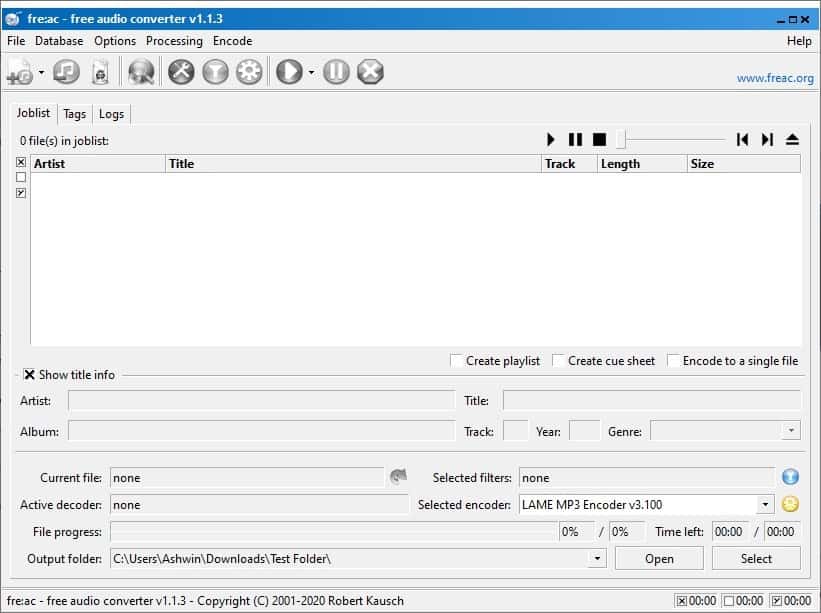This screenshot has width=821, height=613.
Task: Pause the conversion using the pause icon
Action: pyautogui.click(x=336, y=71)
